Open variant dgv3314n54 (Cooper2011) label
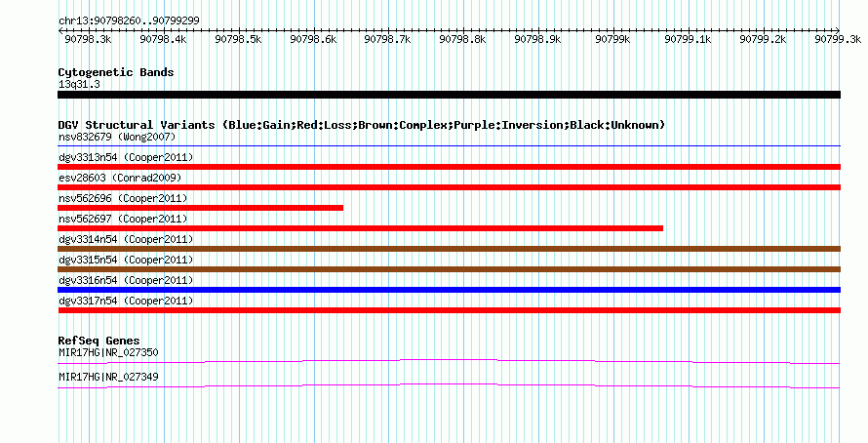 [126, 239]
